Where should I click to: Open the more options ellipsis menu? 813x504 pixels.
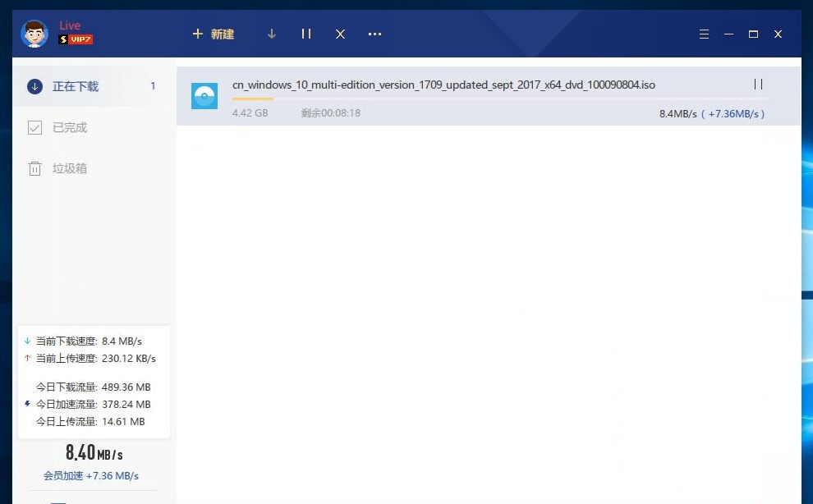[374, 34]
